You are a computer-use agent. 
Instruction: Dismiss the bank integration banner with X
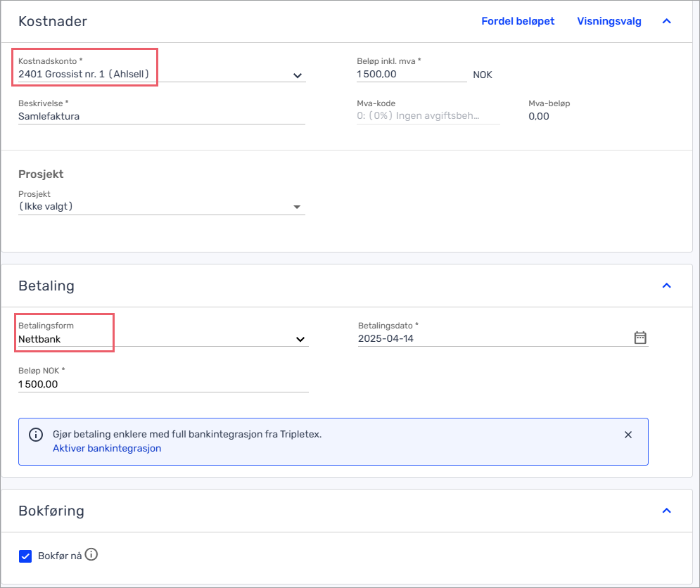coord(628,435)
